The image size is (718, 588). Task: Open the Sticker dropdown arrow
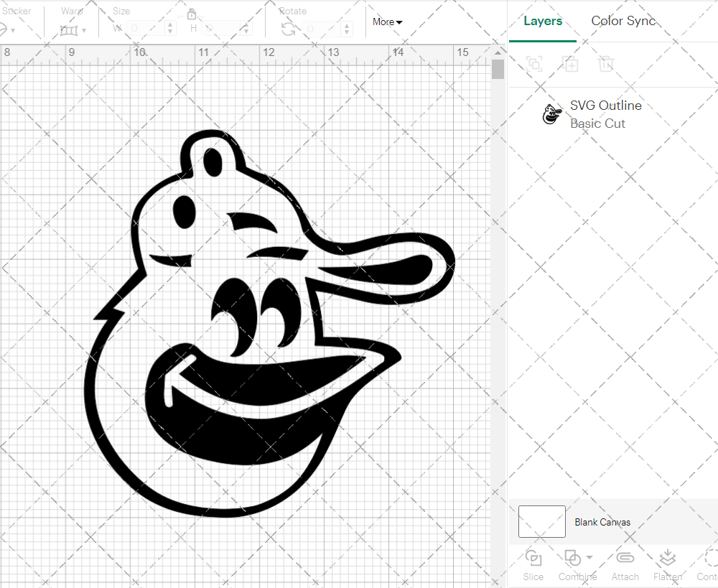(13, 30)
